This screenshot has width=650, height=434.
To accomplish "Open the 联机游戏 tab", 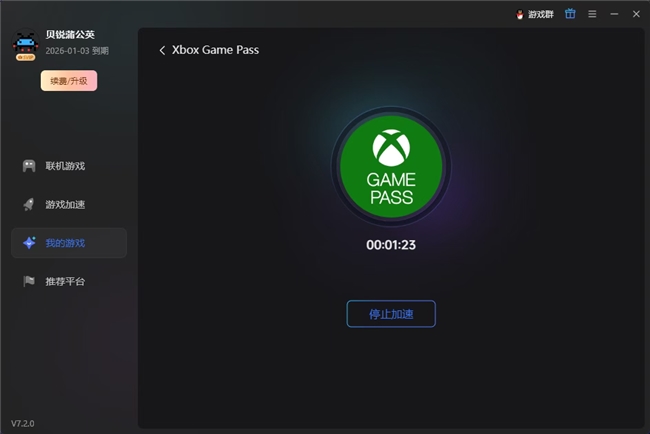I will coord(65,166).
